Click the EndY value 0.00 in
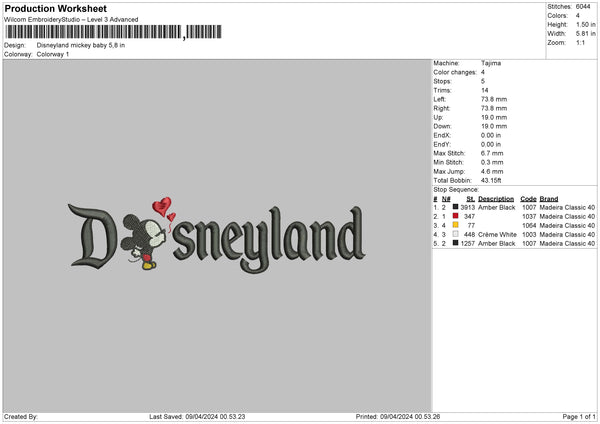The height and width of the screenshot is (424, 600). [491, 144]
